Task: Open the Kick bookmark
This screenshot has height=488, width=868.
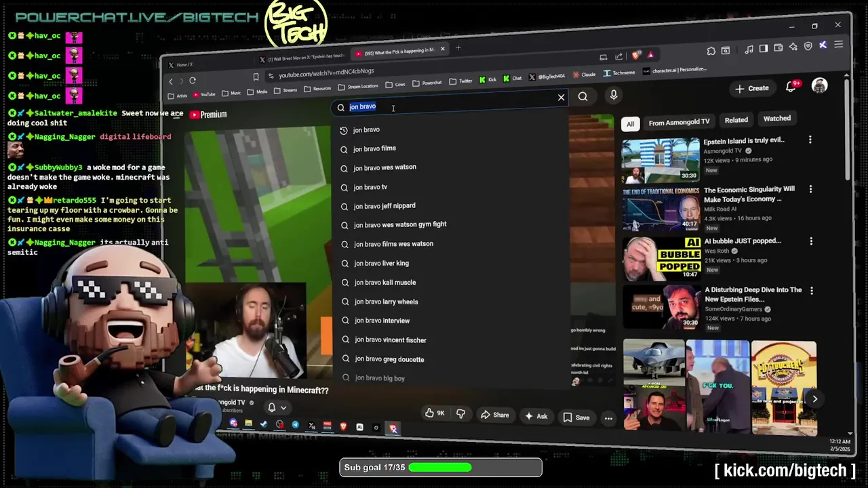Action: point(488,79)
